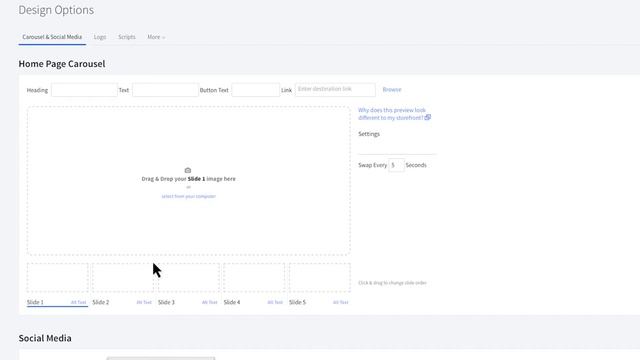Viewport: 640px width, 360px height.
Task: Focus the Button Text input field
Action: tap(256, 90)
